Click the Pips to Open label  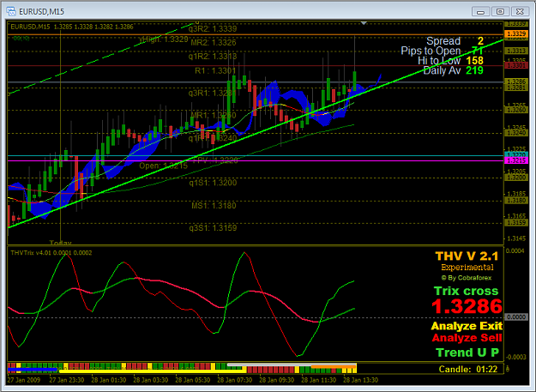pyautogui.click(x=431, y=51)
